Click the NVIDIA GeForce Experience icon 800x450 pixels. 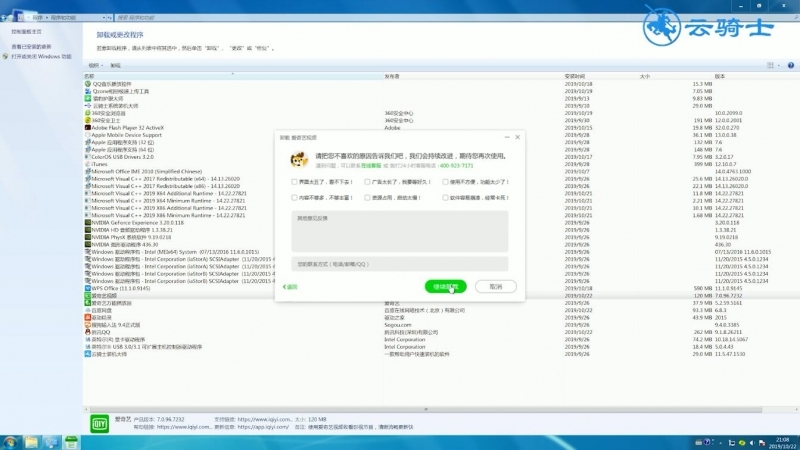coord(88,222)
